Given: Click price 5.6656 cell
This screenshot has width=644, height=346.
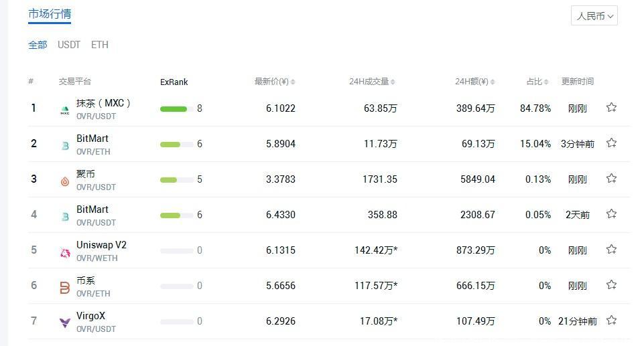Looking at the screenshot, I should (x=281, y=286).
